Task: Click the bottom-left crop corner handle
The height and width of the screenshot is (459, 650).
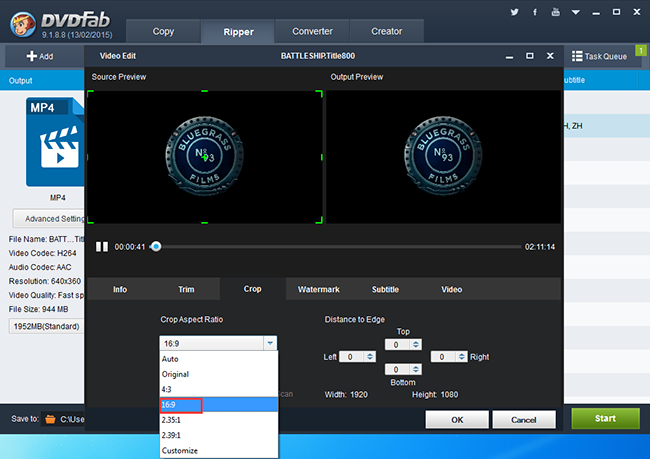Action: pos(90,220)
